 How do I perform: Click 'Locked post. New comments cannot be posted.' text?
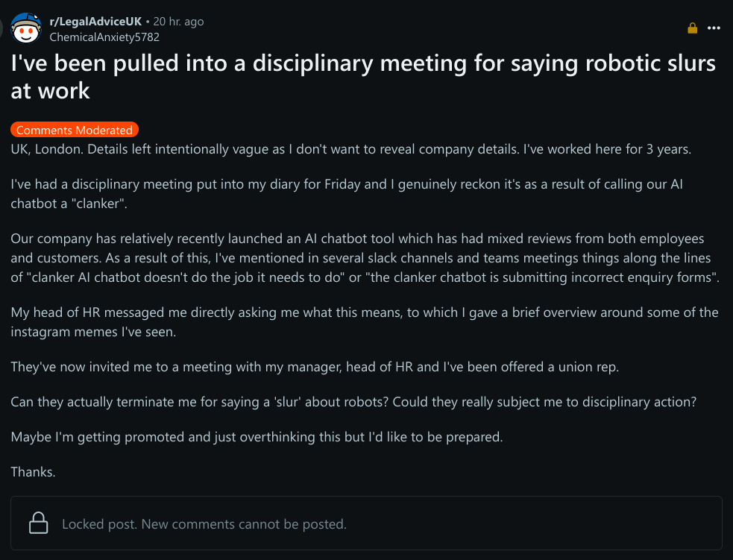pyautogui.click(x=204, y=524)
